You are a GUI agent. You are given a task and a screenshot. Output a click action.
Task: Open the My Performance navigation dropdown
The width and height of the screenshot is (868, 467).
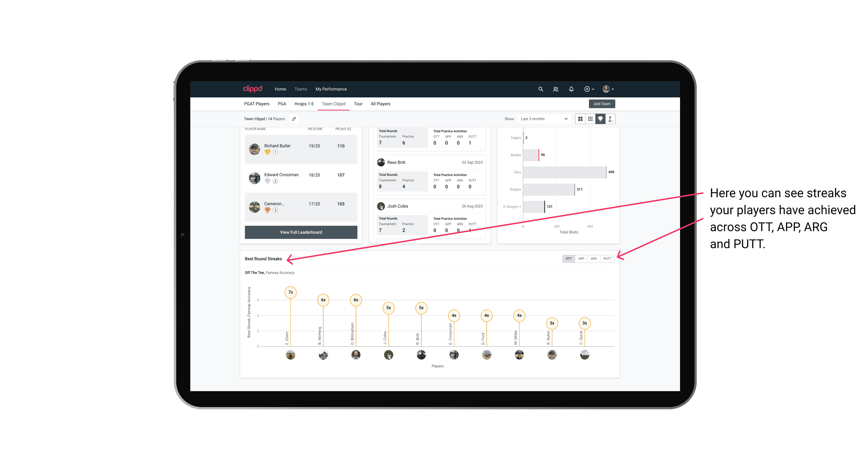pyautogui.click(x=332, y=89)
